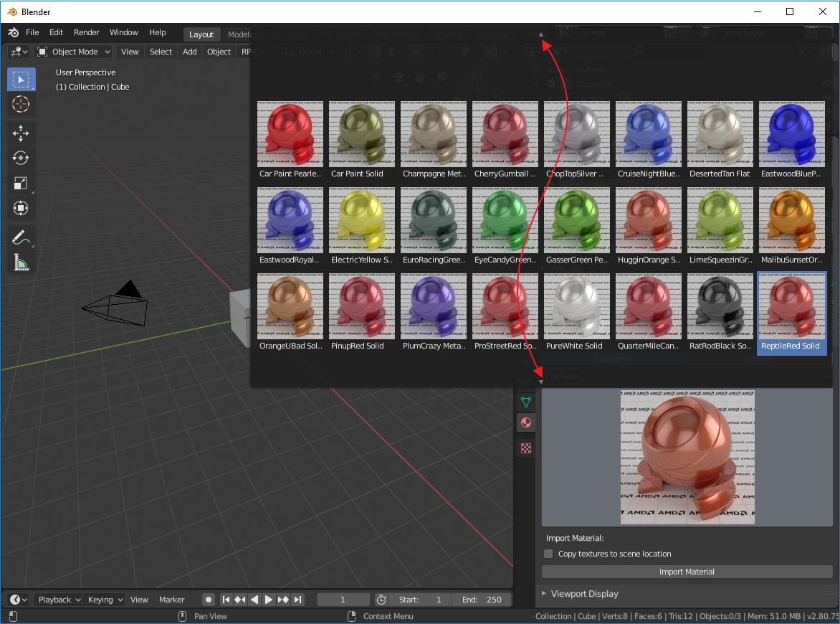Activate the 3D Cursor tool

coord(21,104)
